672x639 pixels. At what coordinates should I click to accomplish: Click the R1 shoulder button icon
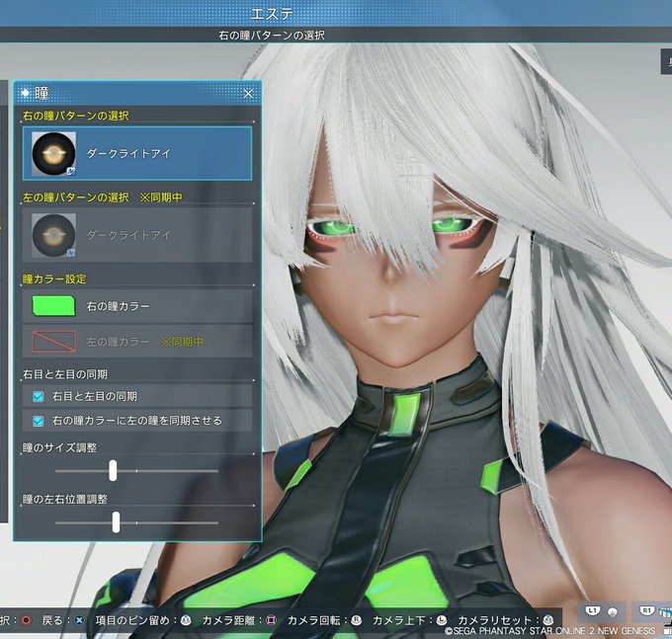coord(646,610)
